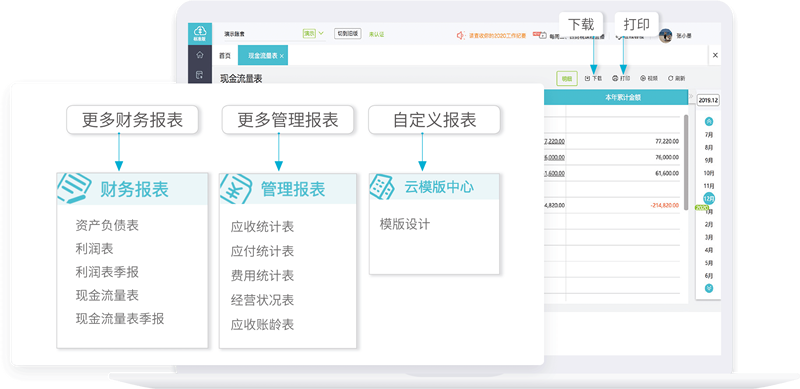Click the 76,000.00 cell in the yearly column
This screenshot has width=800, height=389.
667,157
